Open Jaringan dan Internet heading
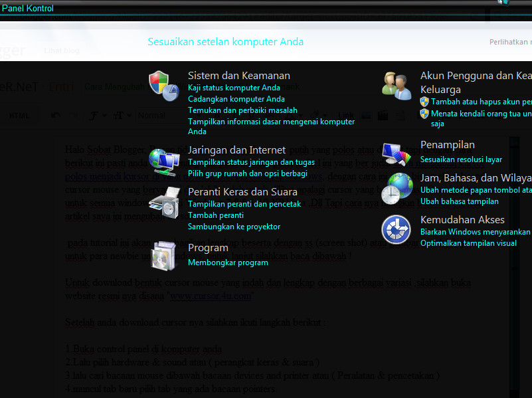The width and height of the screenshot is (532, 398). tap(237, 150)
